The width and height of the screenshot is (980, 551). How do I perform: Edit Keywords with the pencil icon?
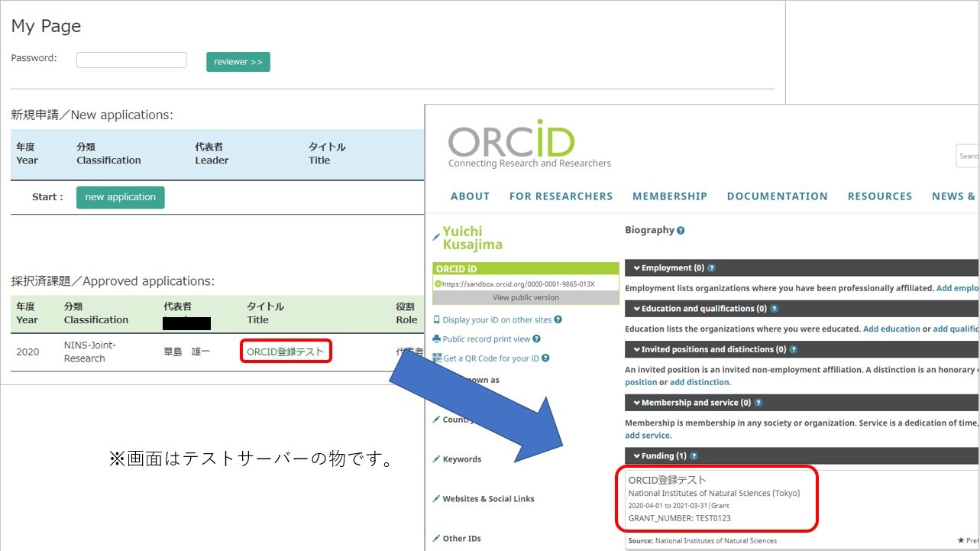[x=436, y=459]
